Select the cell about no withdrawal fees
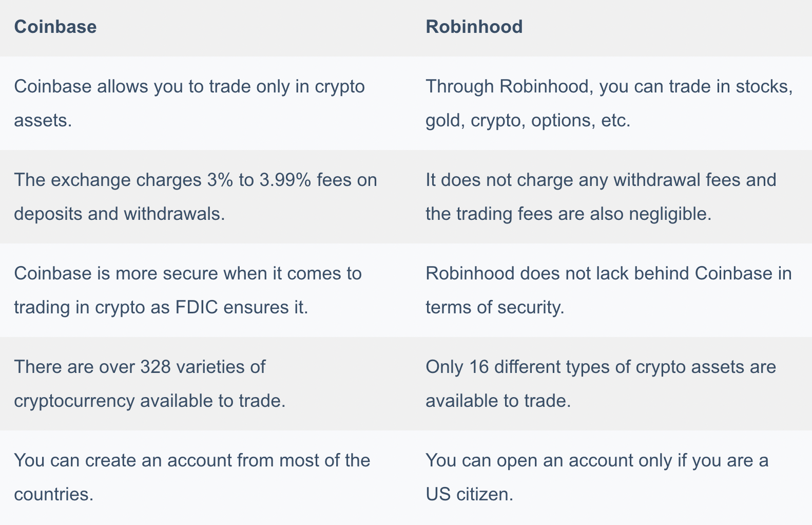 point(601,197)
